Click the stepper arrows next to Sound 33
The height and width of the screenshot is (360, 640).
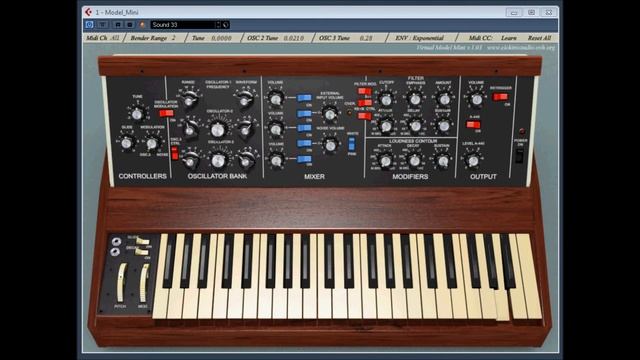218,25
